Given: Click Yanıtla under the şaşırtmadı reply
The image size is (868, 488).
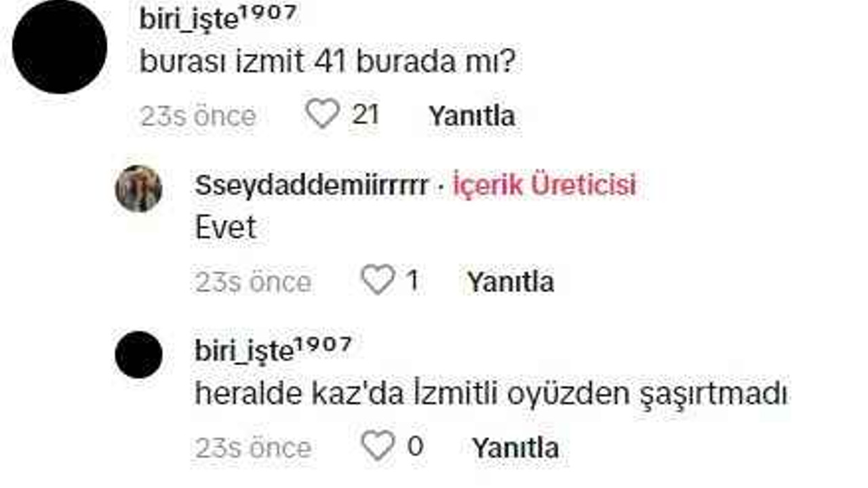Looking at the screenshot, I should click(515, 448).
